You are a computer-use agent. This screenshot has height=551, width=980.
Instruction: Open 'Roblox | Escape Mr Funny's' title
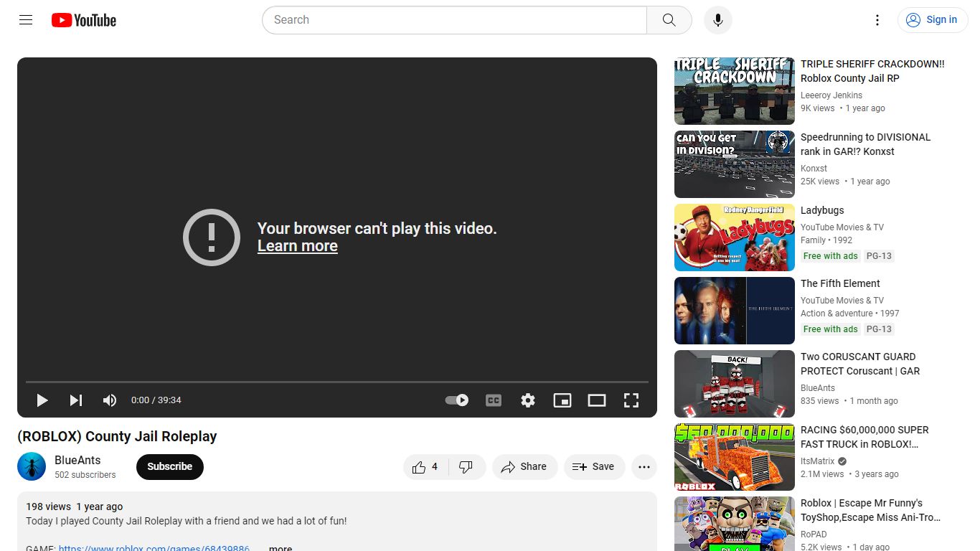(x=870, y=510)
